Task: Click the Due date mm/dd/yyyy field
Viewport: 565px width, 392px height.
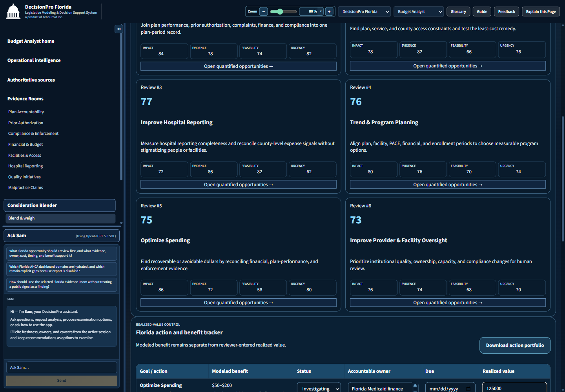Action: click(x=450, y=388)
